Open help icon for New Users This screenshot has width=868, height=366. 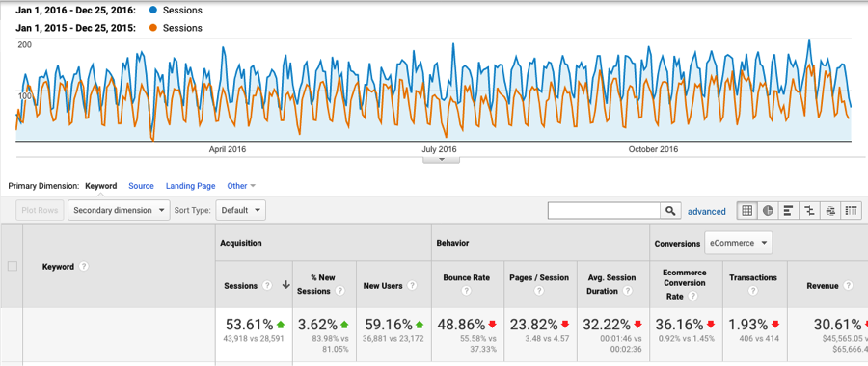click(412, 286)
